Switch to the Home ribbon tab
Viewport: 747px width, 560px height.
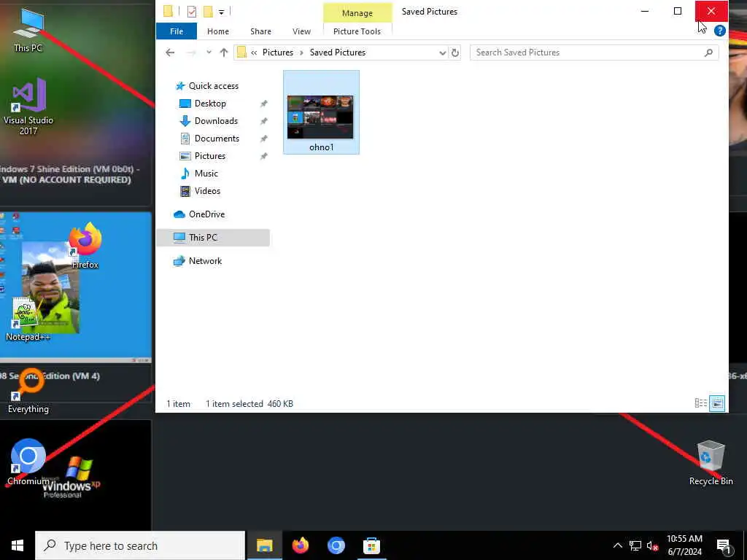click(218, 31)
